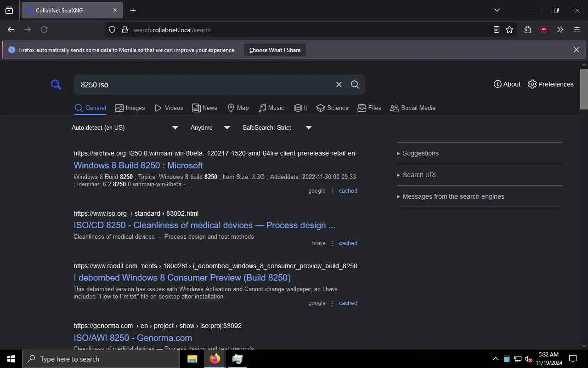Open ISO/AWI 8250 - Genorma.com result
Screen dimensions: 588x368
[x=133, y=338]
